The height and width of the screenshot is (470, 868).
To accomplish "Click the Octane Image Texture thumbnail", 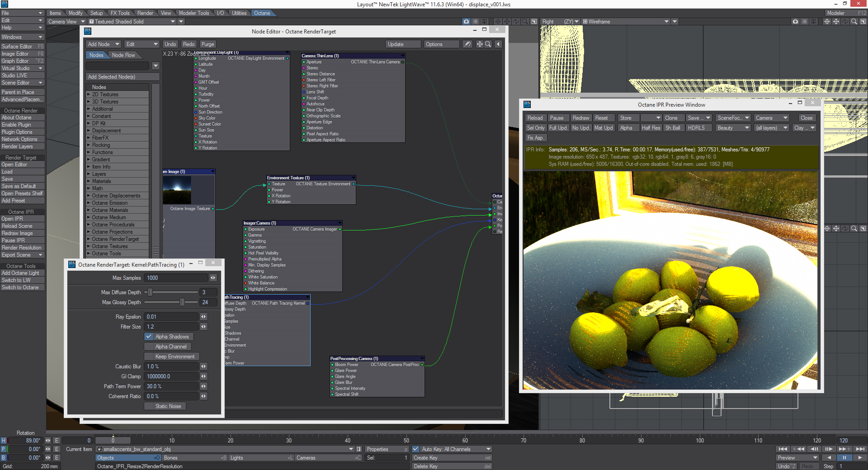I will (177, 190).
